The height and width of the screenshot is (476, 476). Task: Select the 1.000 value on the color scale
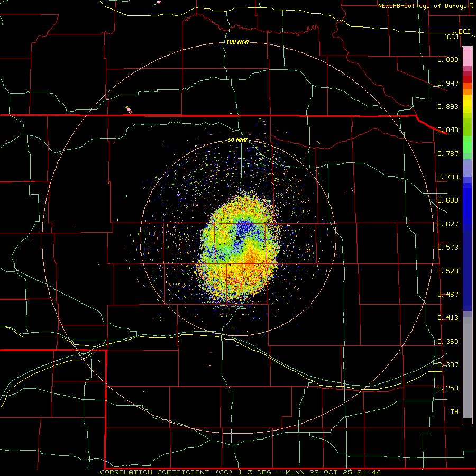(448, 59)
